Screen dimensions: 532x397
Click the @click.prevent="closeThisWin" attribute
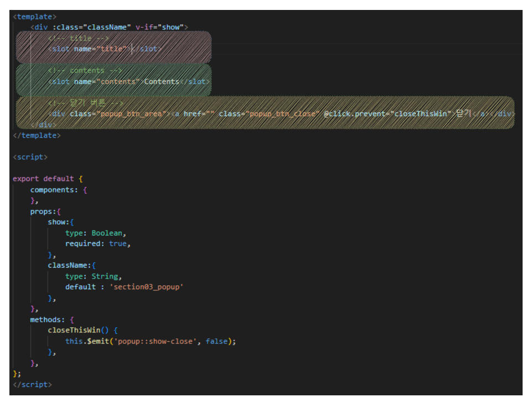(x=388, y=114)
